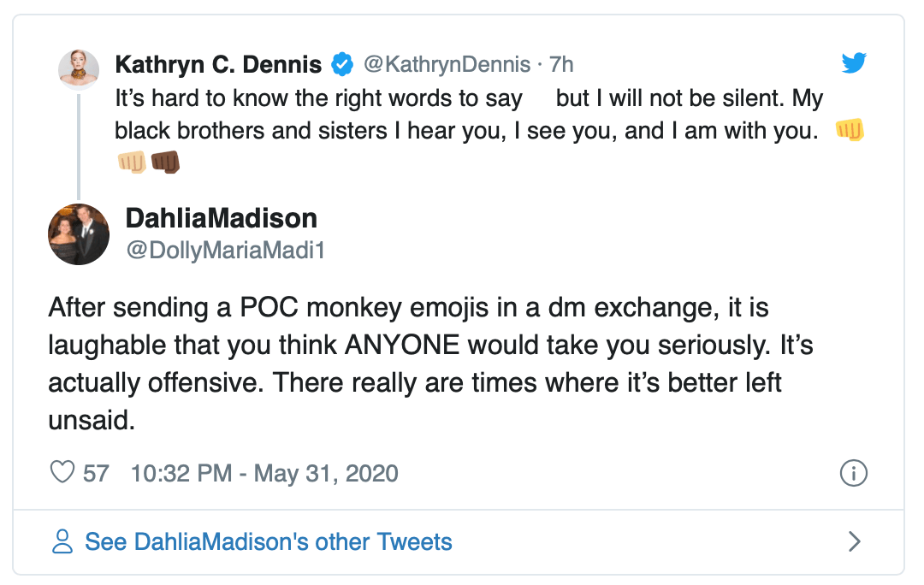The image size is (924, 585).
Task: Click the Twitter bird logo
Action: [x=854, y=62]
